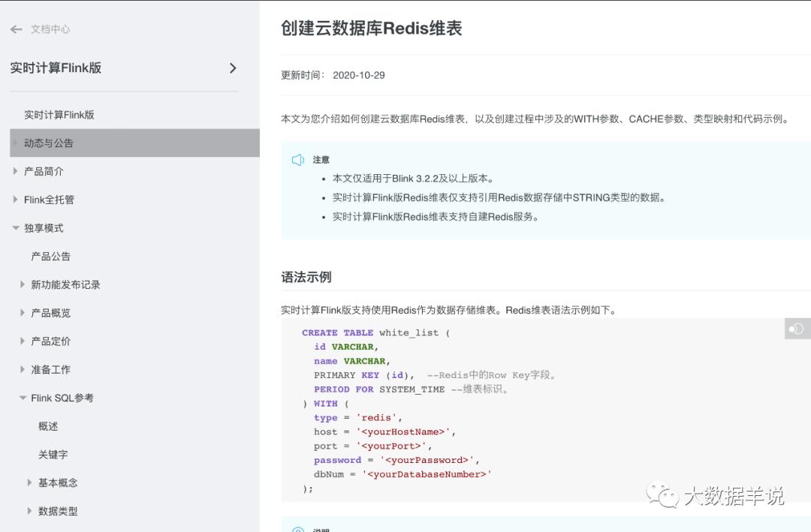811x532 pixels.
Task: Click the PRIMARY KEY (id) code line
Action: coord(435,375)
